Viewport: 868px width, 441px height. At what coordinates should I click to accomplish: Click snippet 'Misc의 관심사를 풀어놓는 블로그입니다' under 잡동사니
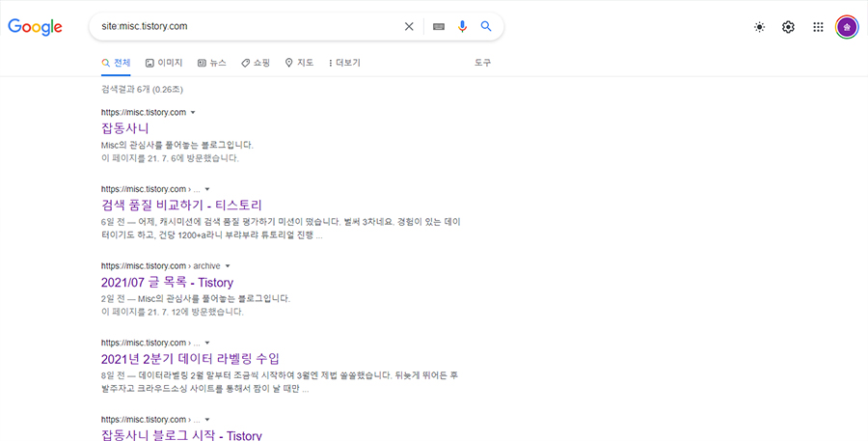point(177,145)
